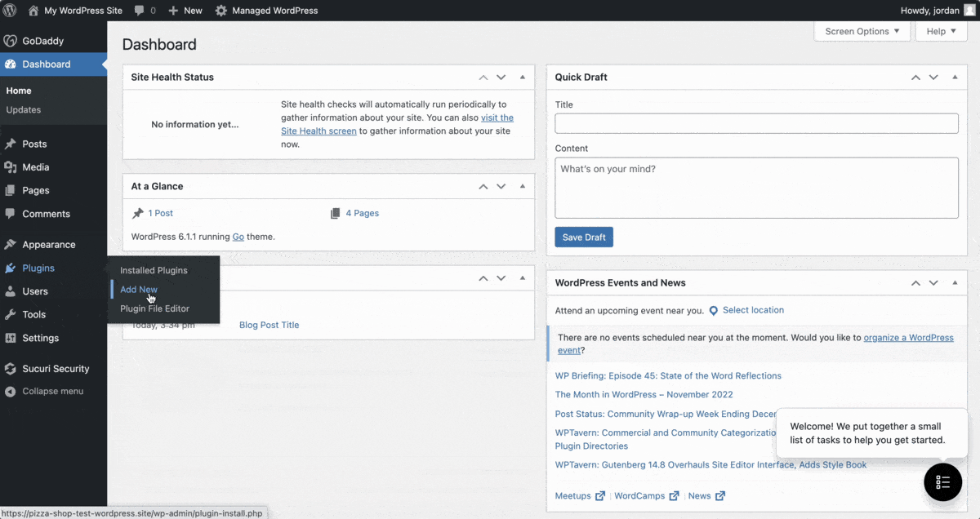Open Sucuri Security in the sidebar

click(56, 369)
